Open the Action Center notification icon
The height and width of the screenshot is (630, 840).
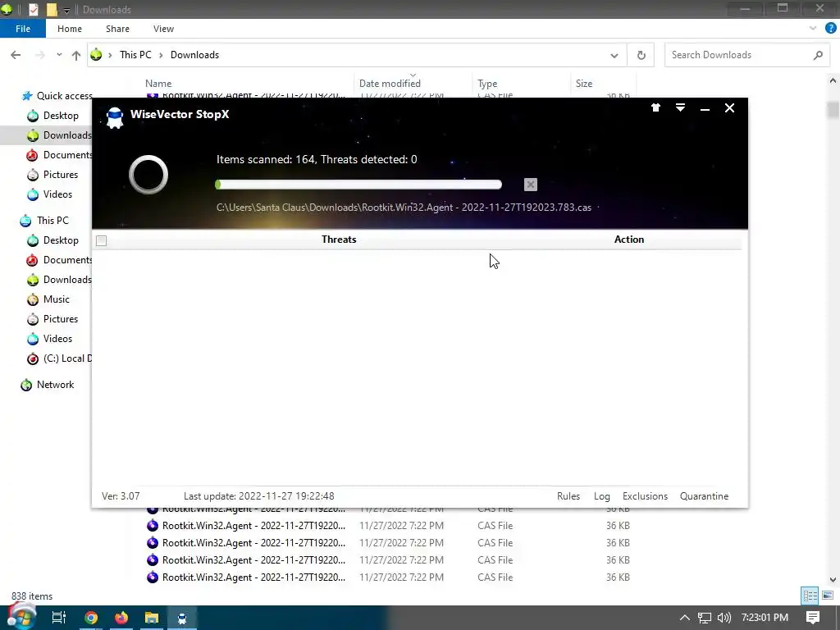click(x=813, y=618)
